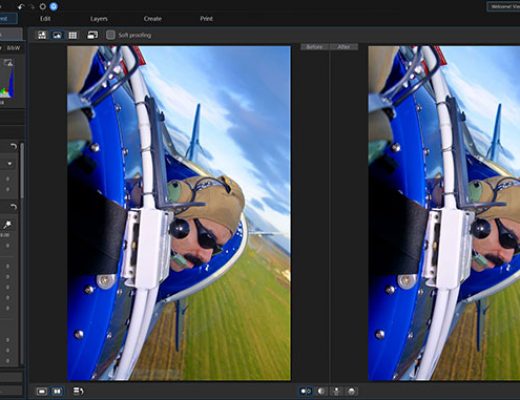
Task: Click the Before pilot photo preview
Action: coord(179,213)
